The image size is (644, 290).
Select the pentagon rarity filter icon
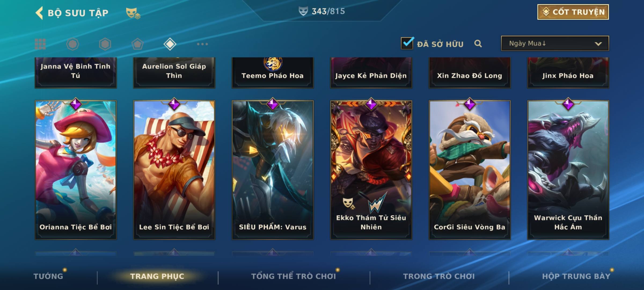click(137, 44)
